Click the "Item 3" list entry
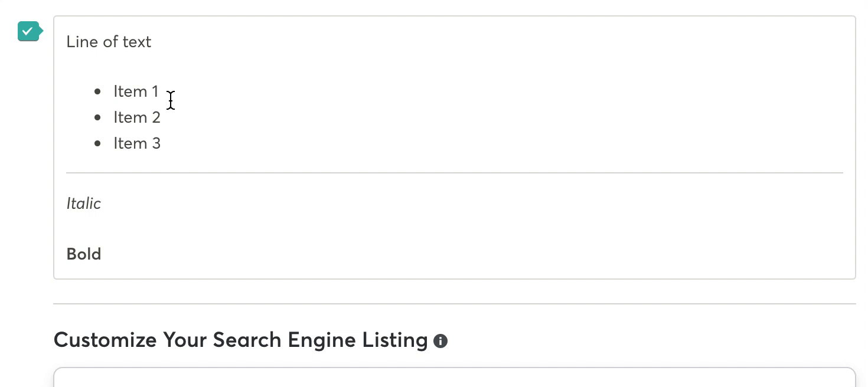 [x=137, y=143]
